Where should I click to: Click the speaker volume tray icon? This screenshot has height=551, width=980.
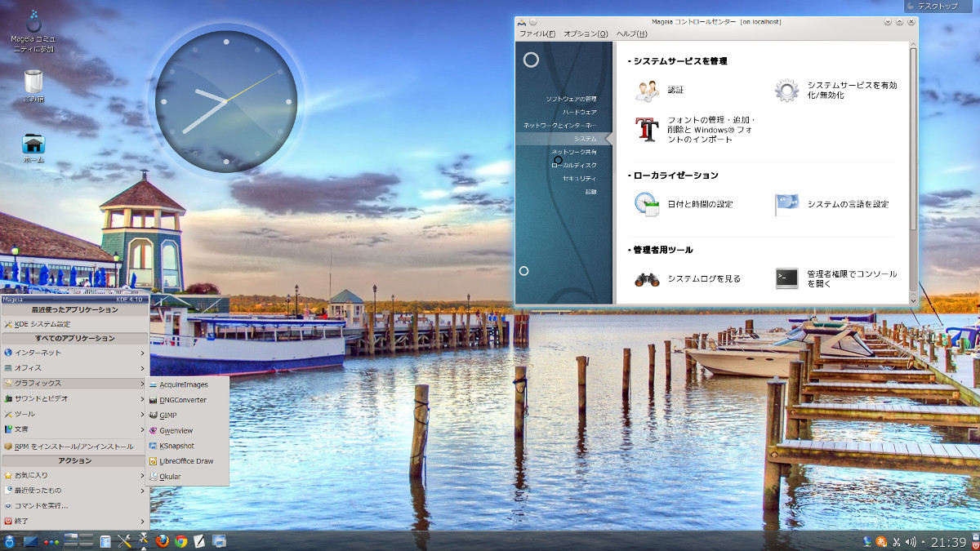(x=911, y=541)
